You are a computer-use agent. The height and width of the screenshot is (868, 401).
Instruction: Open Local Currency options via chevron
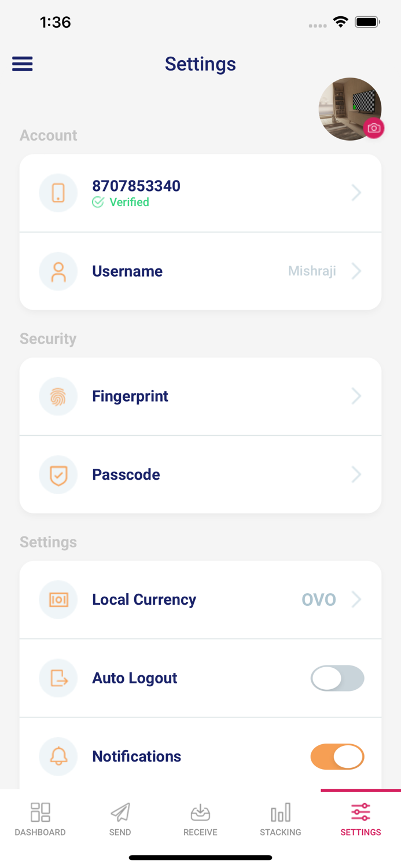(356, 599)
